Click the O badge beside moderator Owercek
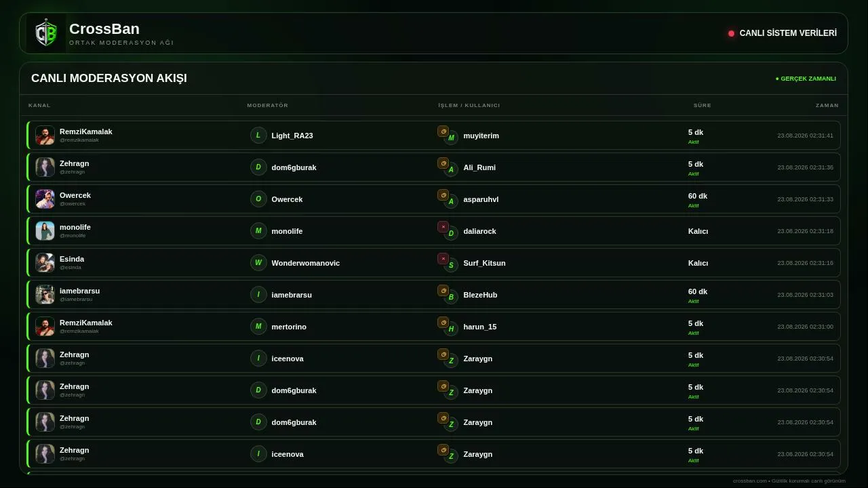Viewport: 868px width, 488px height. (x=258, y=199)
